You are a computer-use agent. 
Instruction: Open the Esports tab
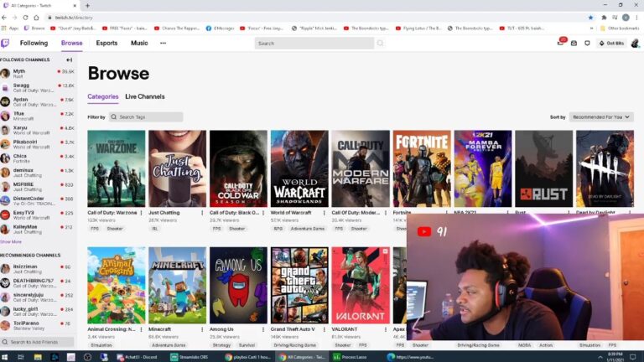point(106,43)
